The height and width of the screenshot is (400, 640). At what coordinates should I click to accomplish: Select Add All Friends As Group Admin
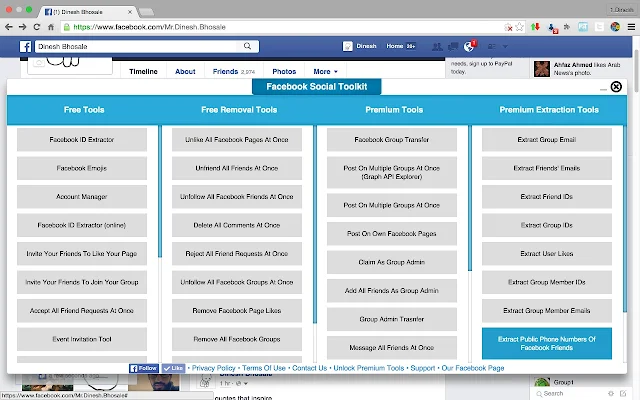coord(392,291)
